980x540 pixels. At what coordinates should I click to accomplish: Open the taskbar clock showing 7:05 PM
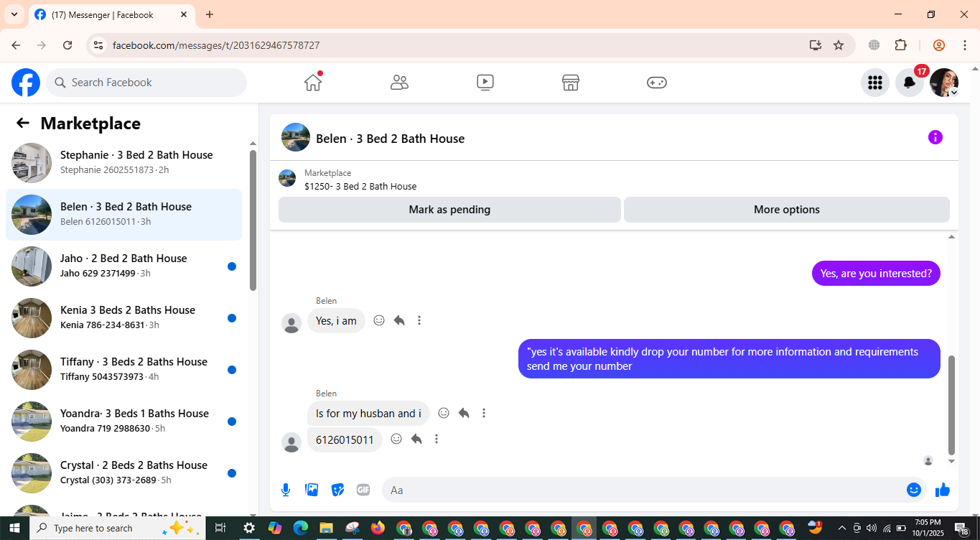tap(928, 528)
